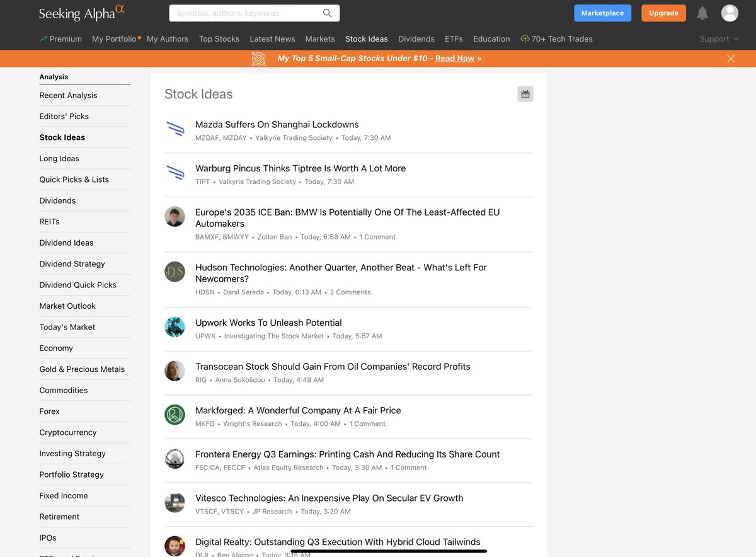
Task: Open Markets nav item
Action: tap(320, 39)
